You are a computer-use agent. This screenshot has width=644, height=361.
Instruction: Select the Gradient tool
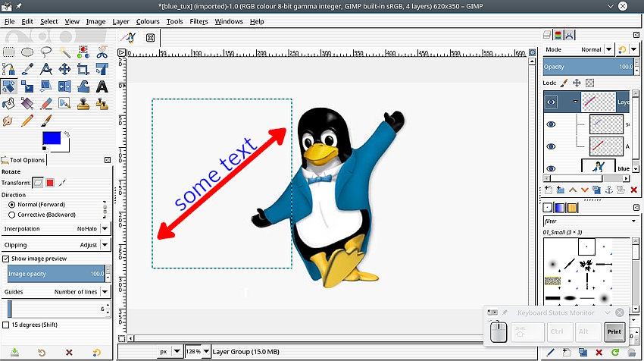[27, 103]
